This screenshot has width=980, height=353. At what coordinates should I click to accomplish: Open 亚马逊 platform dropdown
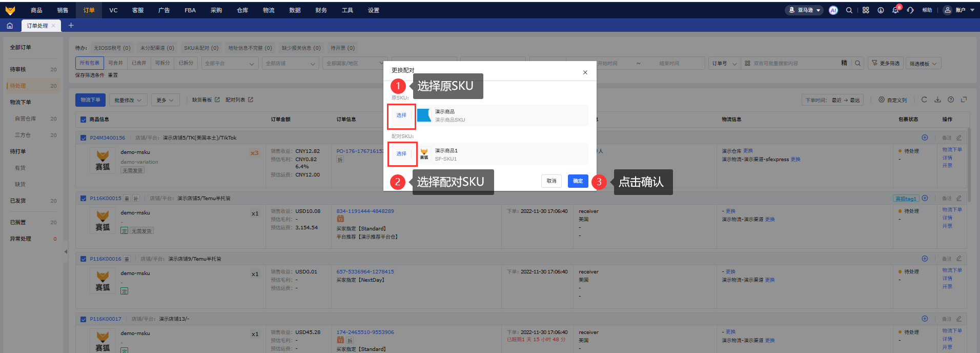click(804, 10)
